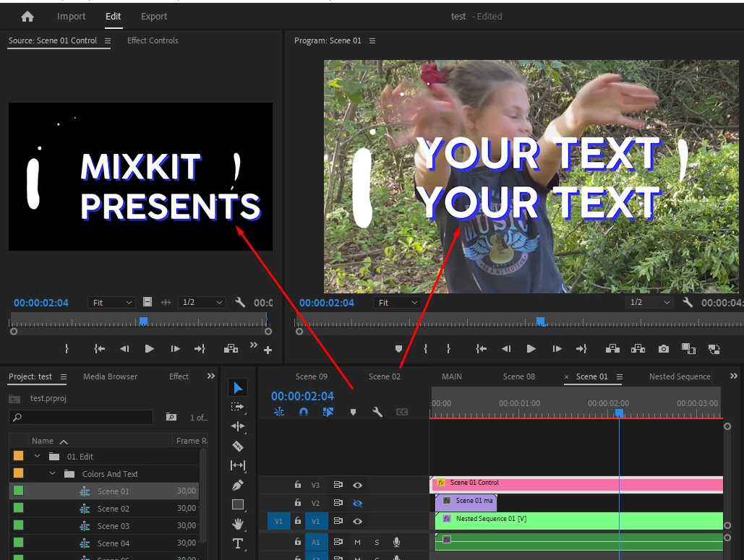Solo the A1 audio track
The width and height of the screenshot is (744, 560).
click(377, 542)
